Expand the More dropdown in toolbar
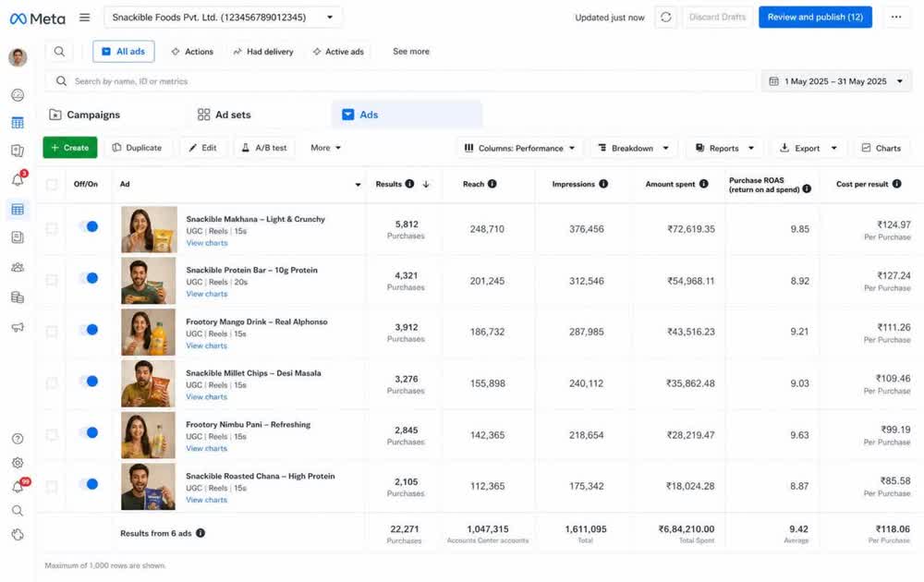The image size is (924, 582). coord(325,148)
